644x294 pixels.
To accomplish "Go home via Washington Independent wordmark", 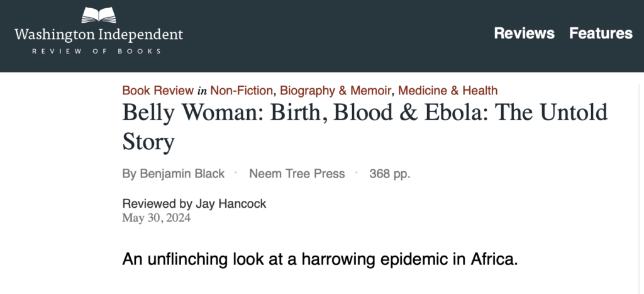I will (99, 34).
